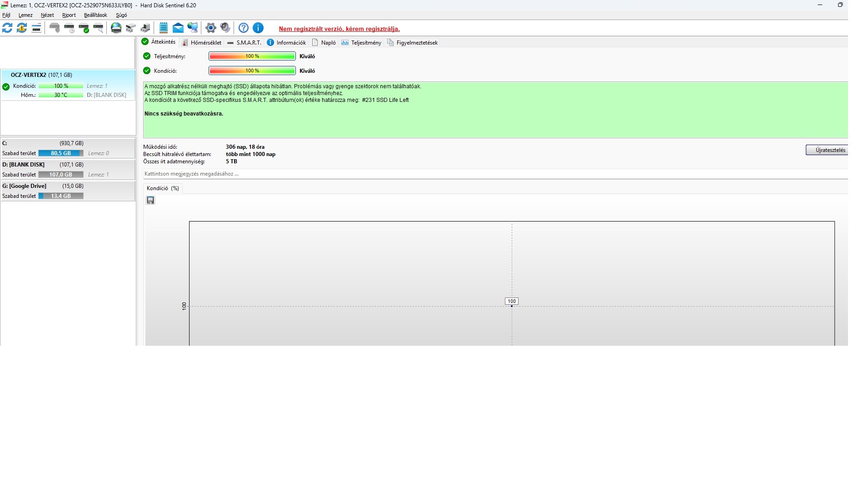The height and width of the screenshot is (489, 868).
Task: Click the 5 TB written data value
Action: [231, 161]
